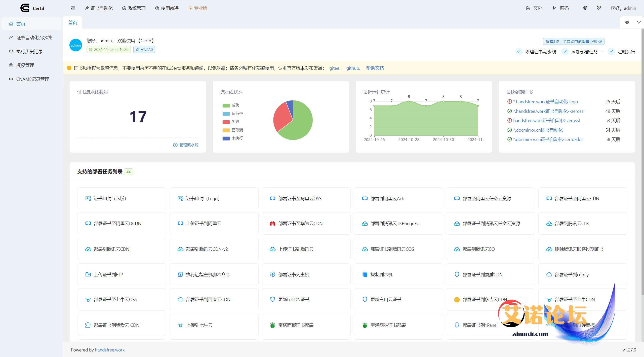Toggle the 已取消 legend swatch
Viewport: 644px width, 357px height.
[x=226, y=130]
